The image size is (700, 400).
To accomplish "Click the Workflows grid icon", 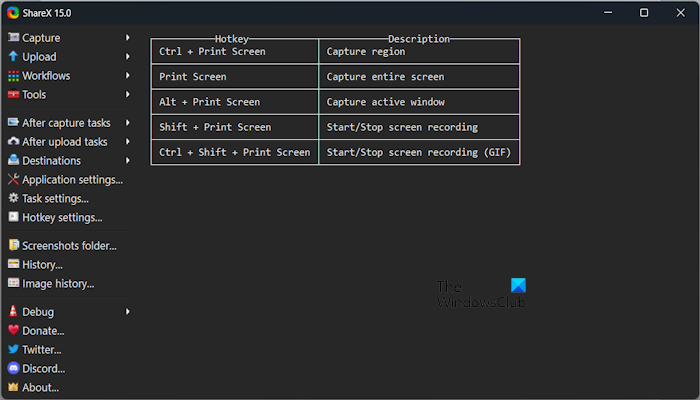I will point(14,76).
